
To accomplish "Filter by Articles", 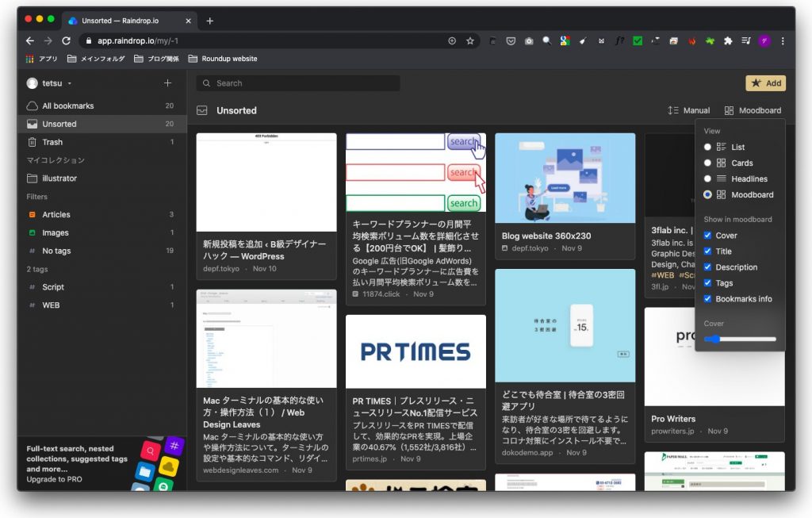I will [x=102, y=214].
